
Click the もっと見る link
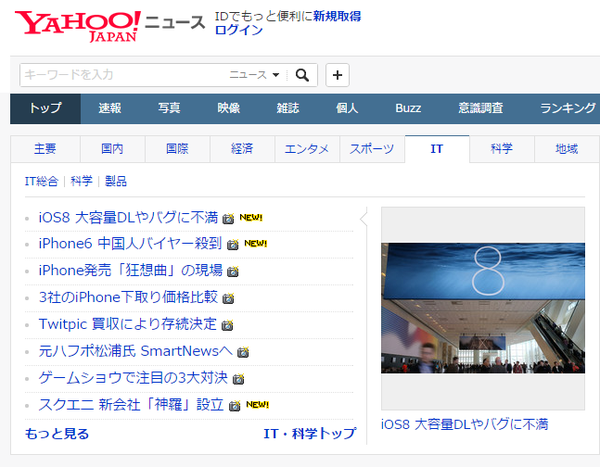(x=57, y=434)
